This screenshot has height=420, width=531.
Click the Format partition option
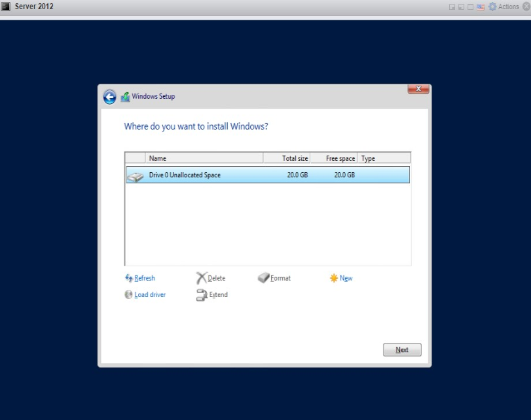click(x=274, y=278)
